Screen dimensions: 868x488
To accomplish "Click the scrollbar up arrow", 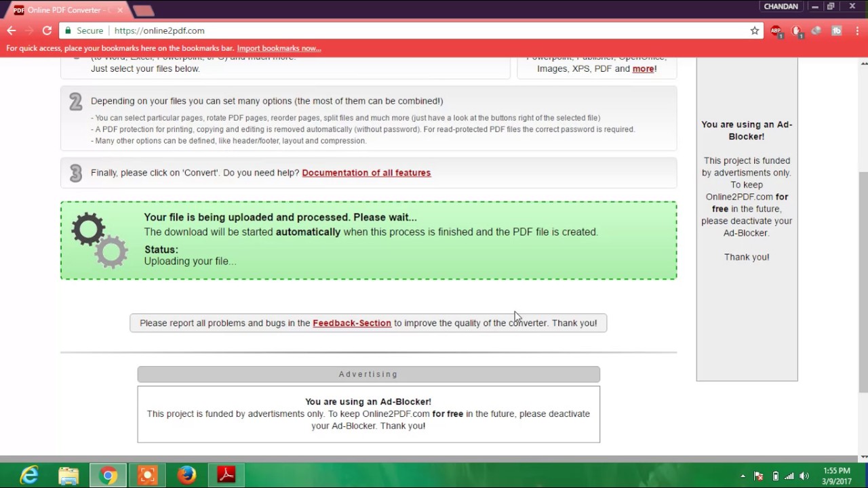I will pos(863,63).
